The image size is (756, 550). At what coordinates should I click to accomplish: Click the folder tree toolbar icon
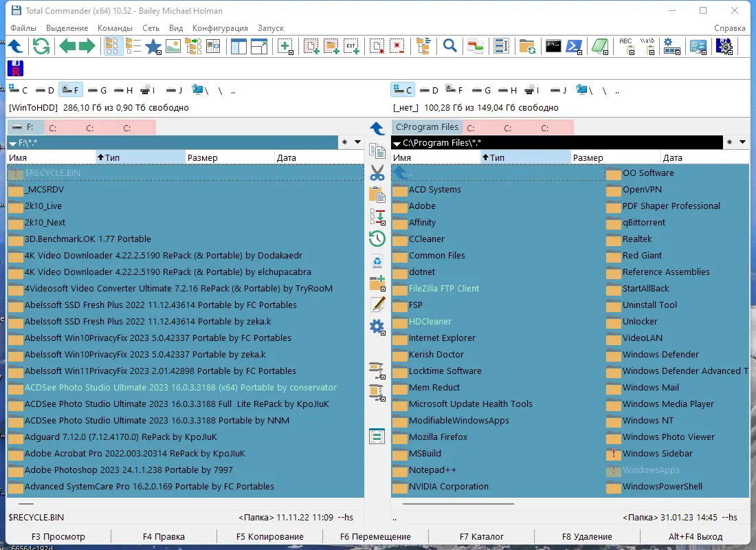pos(423,47)
